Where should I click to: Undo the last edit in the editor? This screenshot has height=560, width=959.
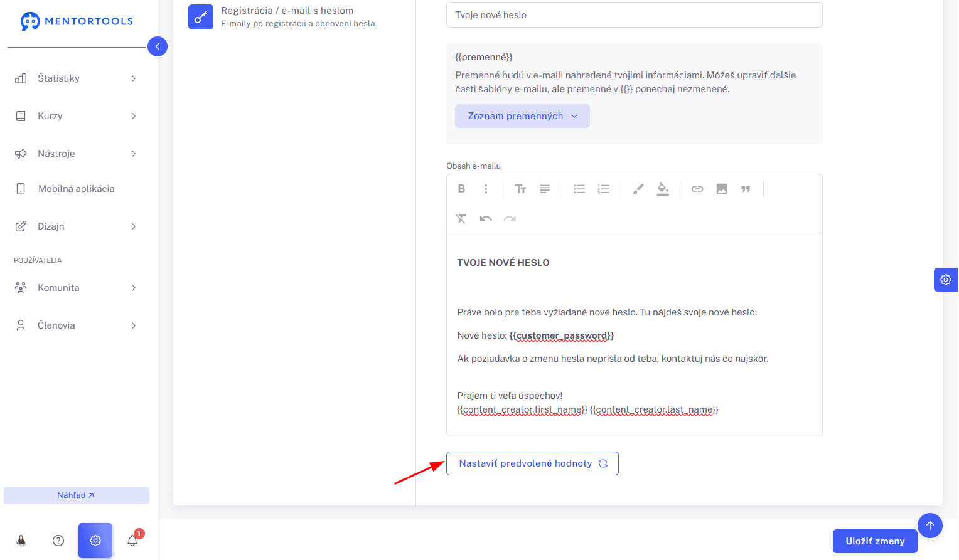click(486, 218)
